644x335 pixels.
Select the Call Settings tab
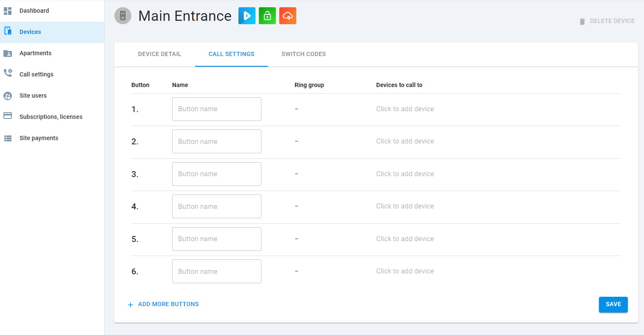click(x=231, y=54)
